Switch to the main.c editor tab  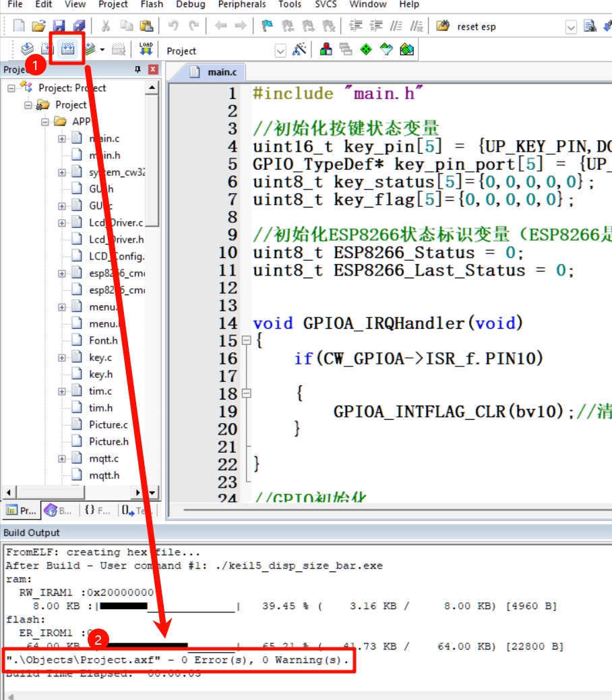pos(214,72)
